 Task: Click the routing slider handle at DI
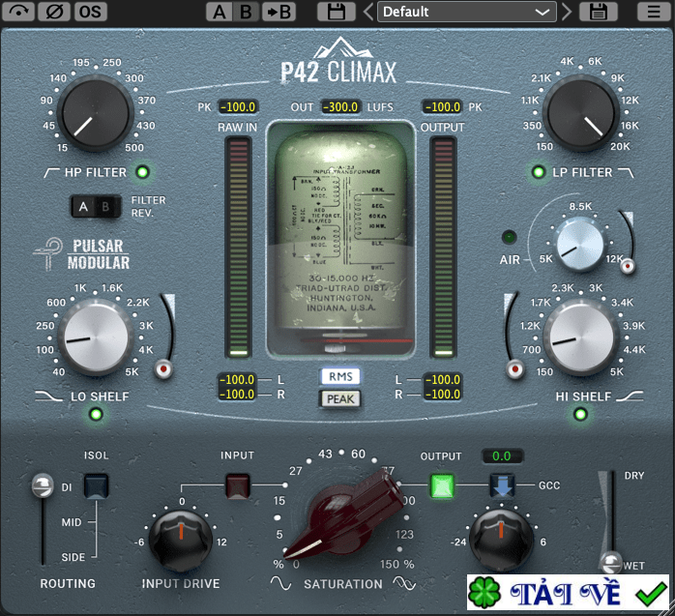pyautogui.click(x=43, y=485)
